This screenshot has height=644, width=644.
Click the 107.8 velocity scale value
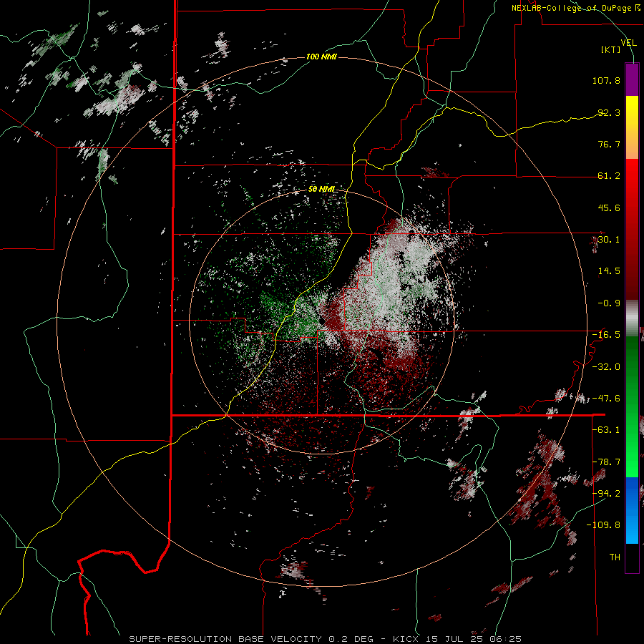tap(606, 80)
